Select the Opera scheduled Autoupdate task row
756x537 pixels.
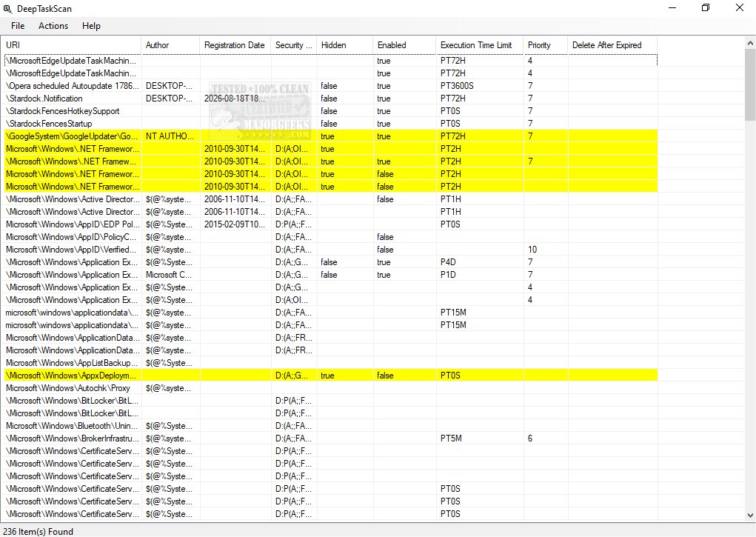pyautogui.click(x=331, y=86)
